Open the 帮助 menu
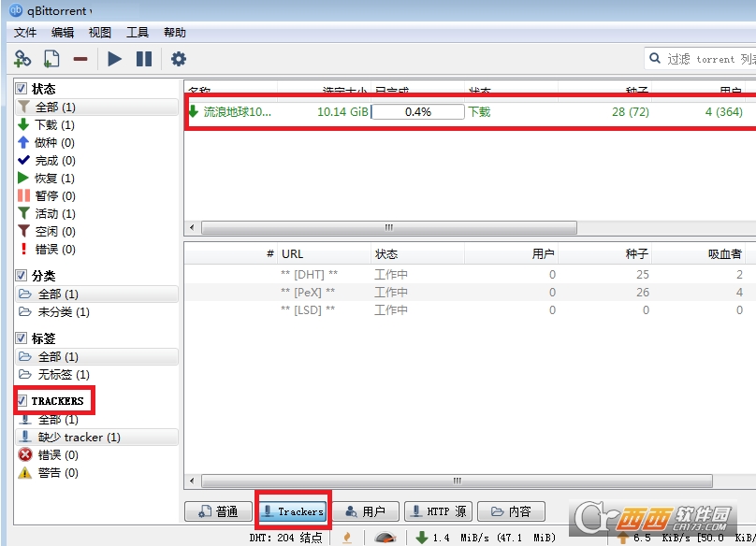The width and height of the screenshot is (756, 546). [175, 33]
